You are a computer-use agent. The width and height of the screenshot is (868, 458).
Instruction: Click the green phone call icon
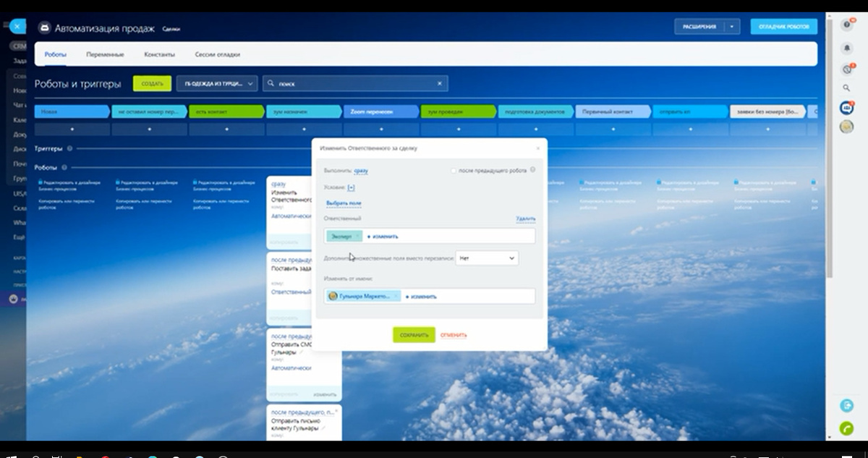coord(846,428)
